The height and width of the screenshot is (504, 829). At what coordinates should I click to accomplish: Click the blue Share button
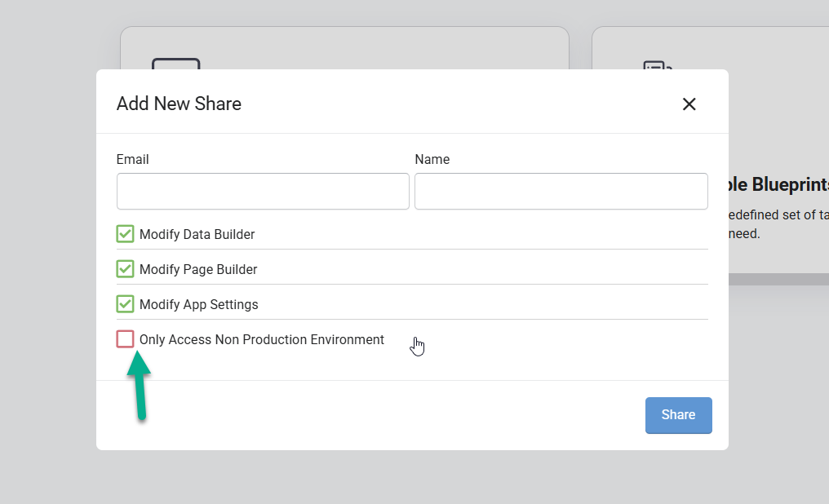click(678, 415)
